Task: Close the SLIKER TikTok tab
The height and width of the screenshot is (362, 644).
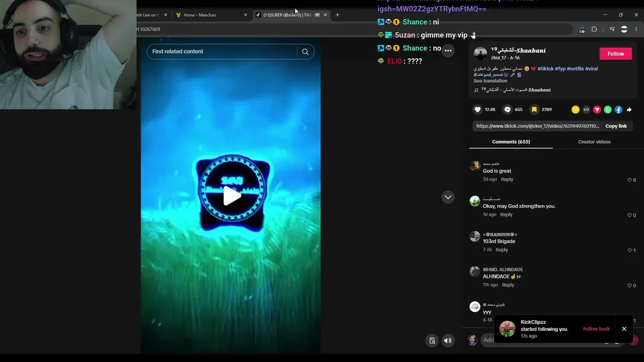Action: click(x=325, y=15)
